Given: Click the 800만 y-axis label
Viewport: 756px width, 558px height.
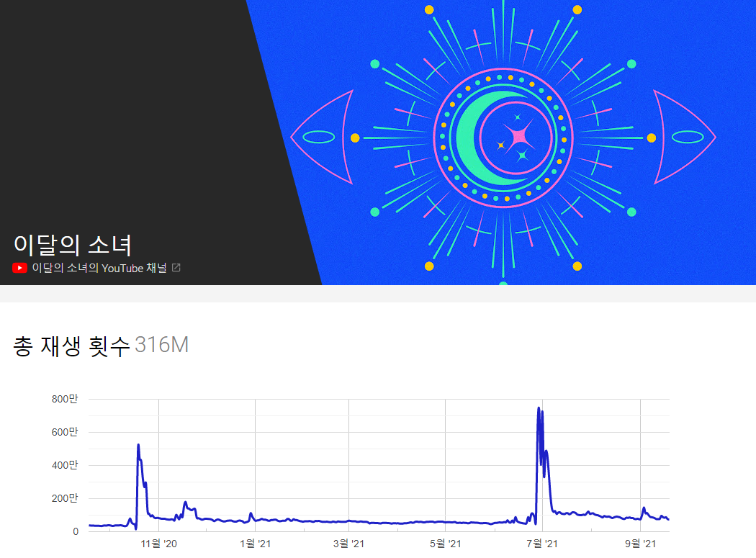Looking at the screenshot, I should coord(65,399).
